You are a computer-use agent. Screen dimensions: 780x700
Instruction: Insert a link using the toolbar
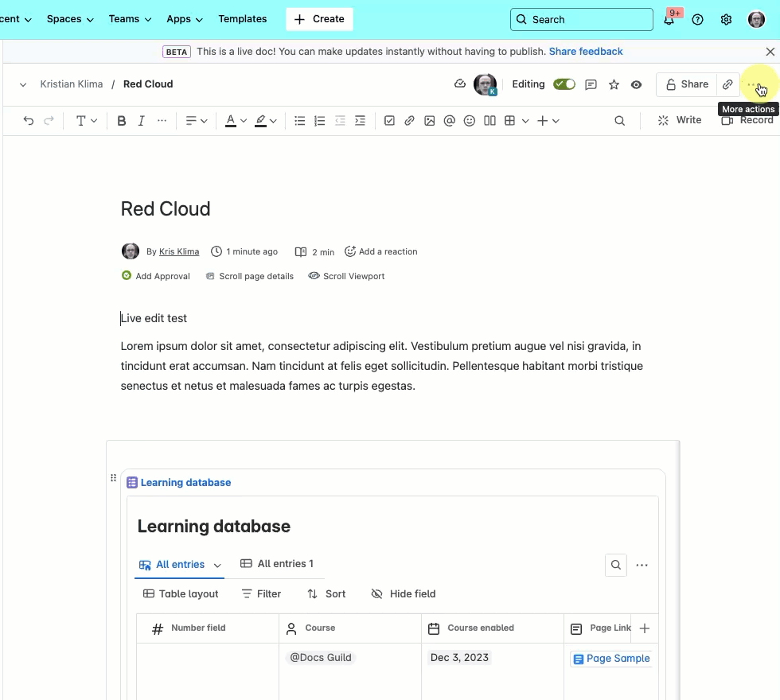pyautogui.click(x=409, y=120)
